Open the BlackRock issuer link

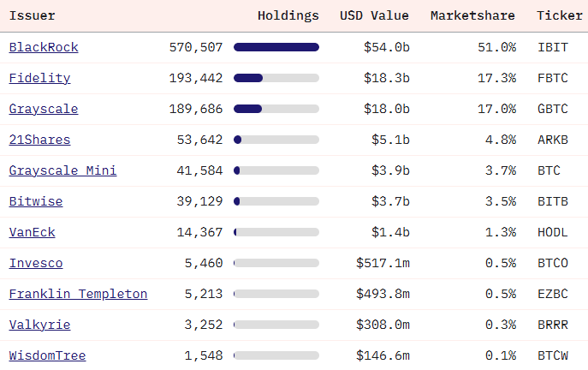tap(44, 47)
